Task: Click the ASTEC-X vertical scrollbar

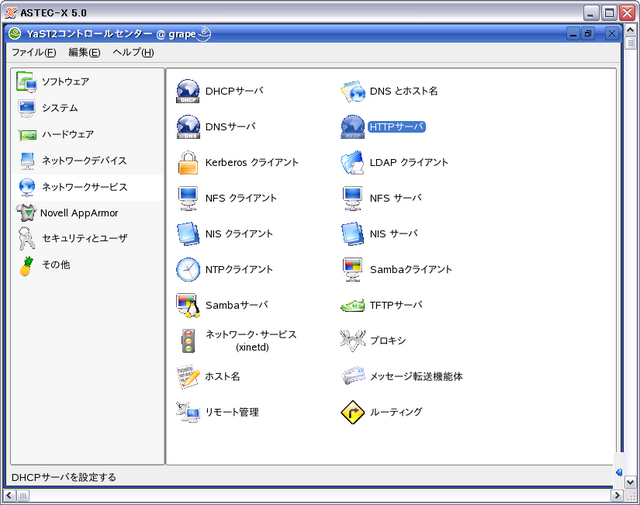Action: (631, 250)
